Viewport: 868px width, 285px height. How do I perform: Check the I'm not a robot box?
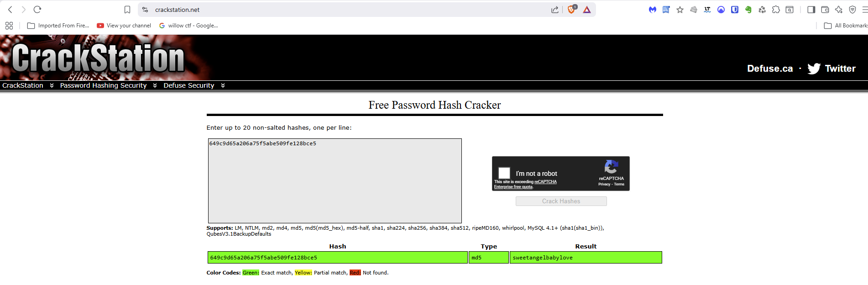tap(504, 173)
